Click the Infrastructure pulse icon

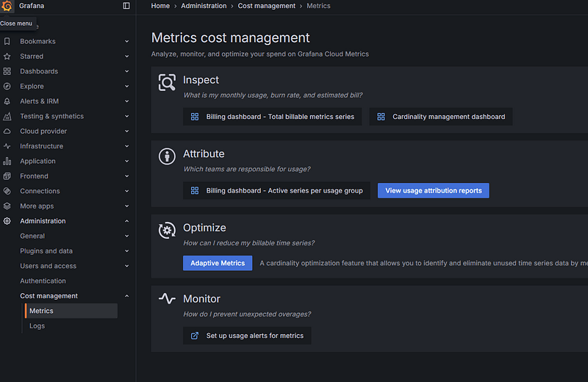7,146
